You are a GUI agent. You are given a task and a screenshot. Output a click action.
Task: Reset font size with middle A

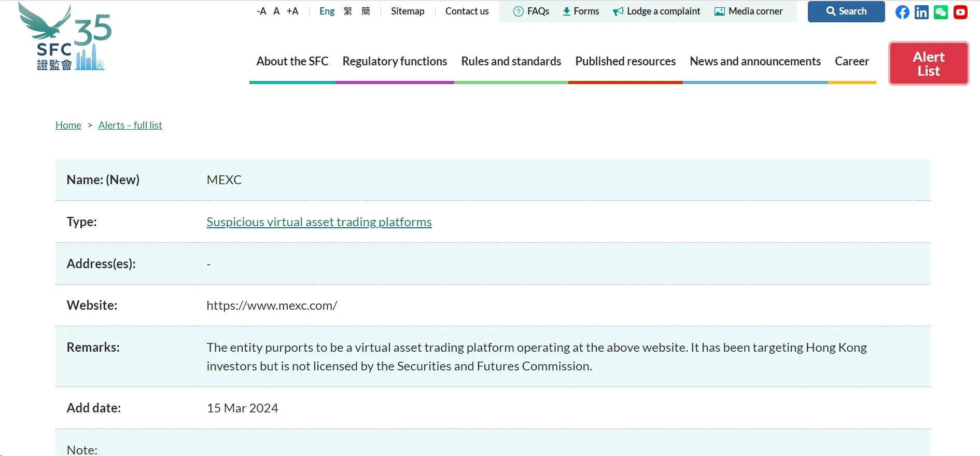(x=276, y=11)
